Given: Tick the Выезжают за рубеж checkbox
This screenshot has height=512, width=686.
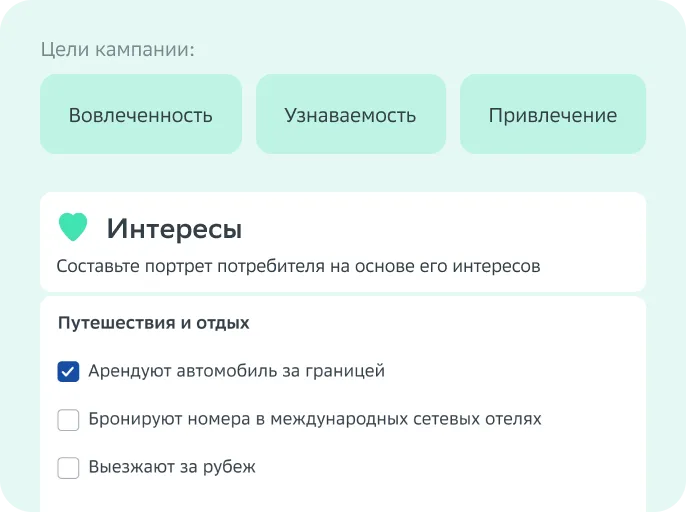Looking at the screenshot, I should tap(68, 468).
